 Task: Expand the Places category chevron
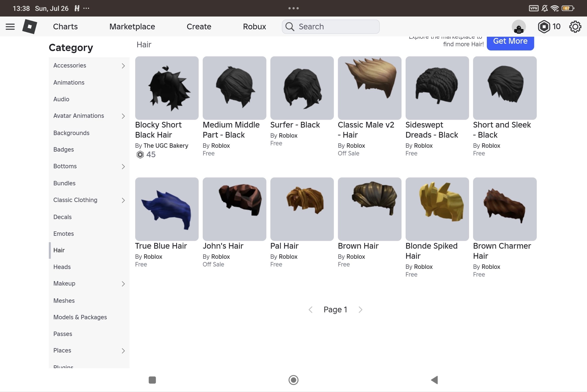(123, 351)
